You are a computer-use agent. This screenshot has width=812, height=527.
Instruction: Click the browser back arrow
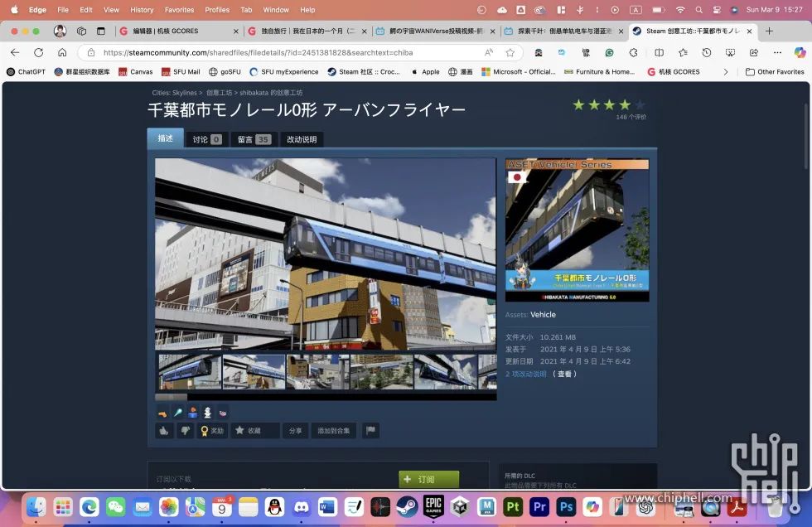pyautogui.click(x=15, y=52)
